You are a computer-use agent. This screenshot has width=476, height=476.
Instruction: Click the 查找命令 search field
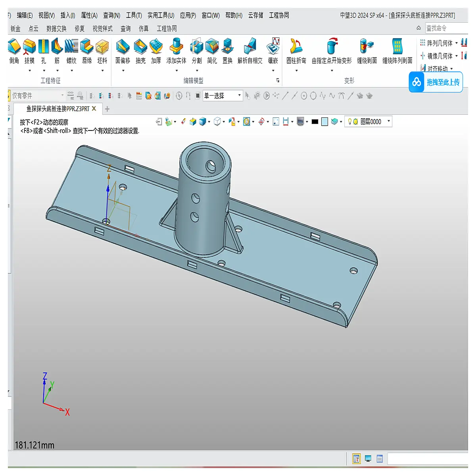click(447, 28)
